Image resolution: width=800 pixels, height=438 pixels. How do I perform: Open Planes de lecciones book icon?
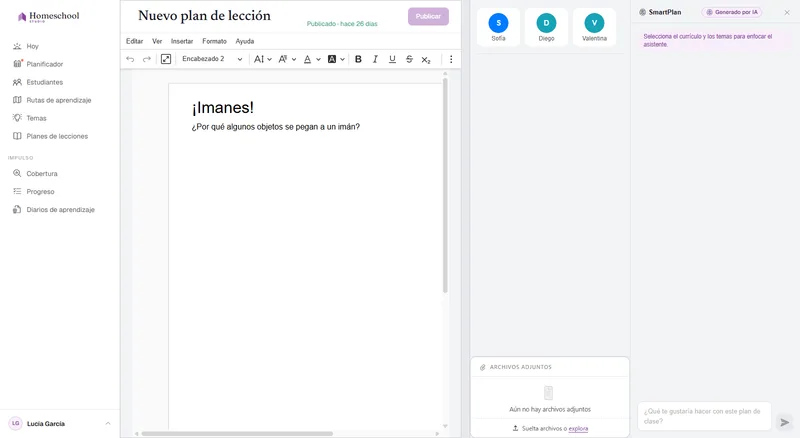(x=17, y=136)
